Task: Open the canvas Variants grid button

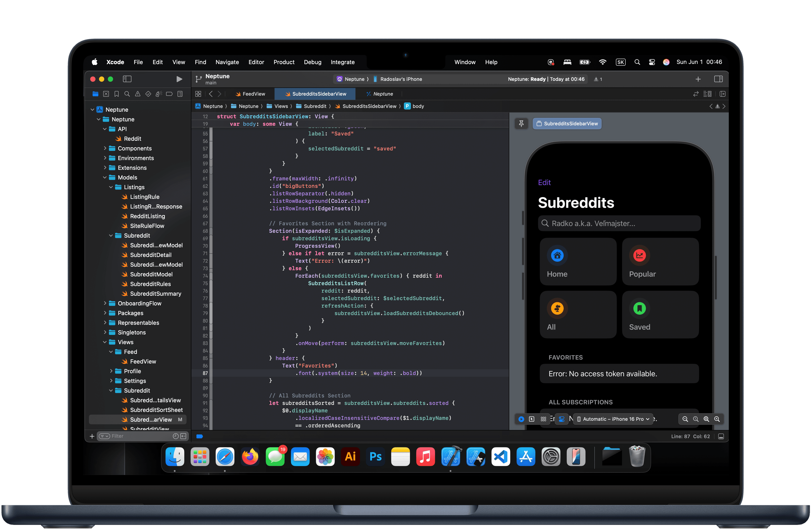Action: 543,419
